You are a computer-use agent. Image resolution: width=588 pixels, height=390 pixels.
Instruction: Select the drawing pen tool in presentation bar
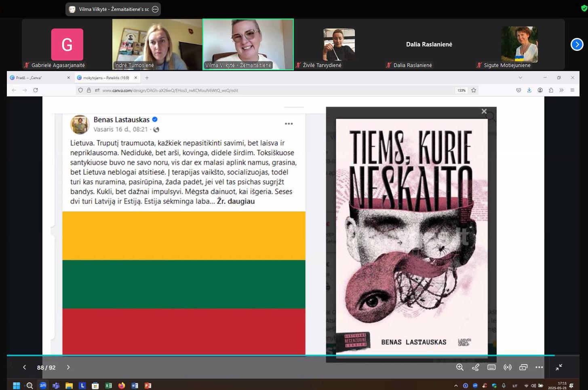[476, 367]
